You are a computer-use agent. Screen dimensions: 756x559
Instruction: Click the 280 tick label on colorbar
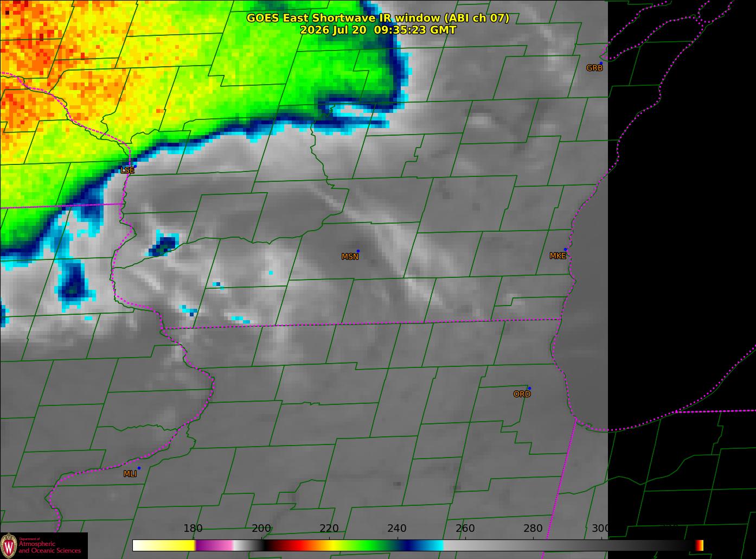533,529
